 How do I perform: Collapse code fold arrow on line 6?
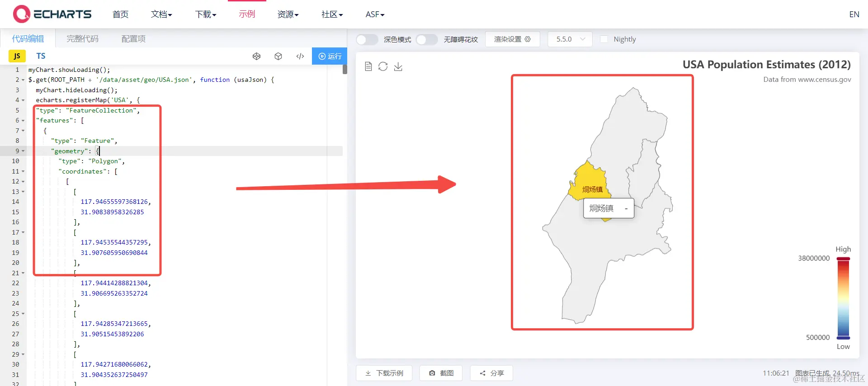click(23, 121)
